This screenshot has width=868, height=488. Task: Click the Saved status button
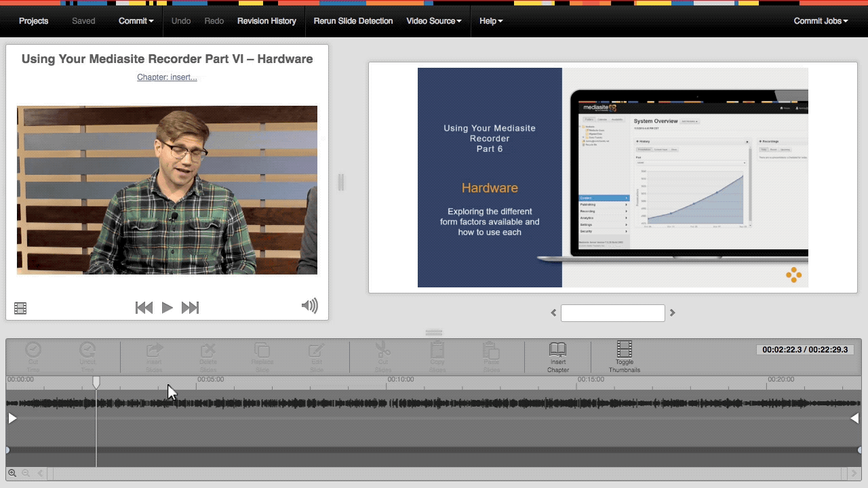pyautogui.click(x=83, y=21)
